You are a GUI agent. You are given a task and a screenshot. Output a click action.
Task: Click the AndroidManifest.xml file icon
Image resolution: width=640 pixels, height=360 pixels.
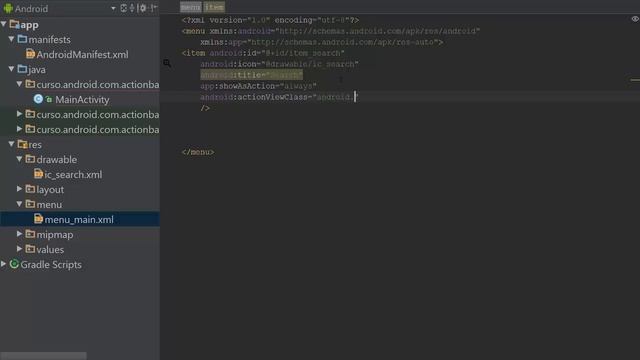tap(30, 54)
